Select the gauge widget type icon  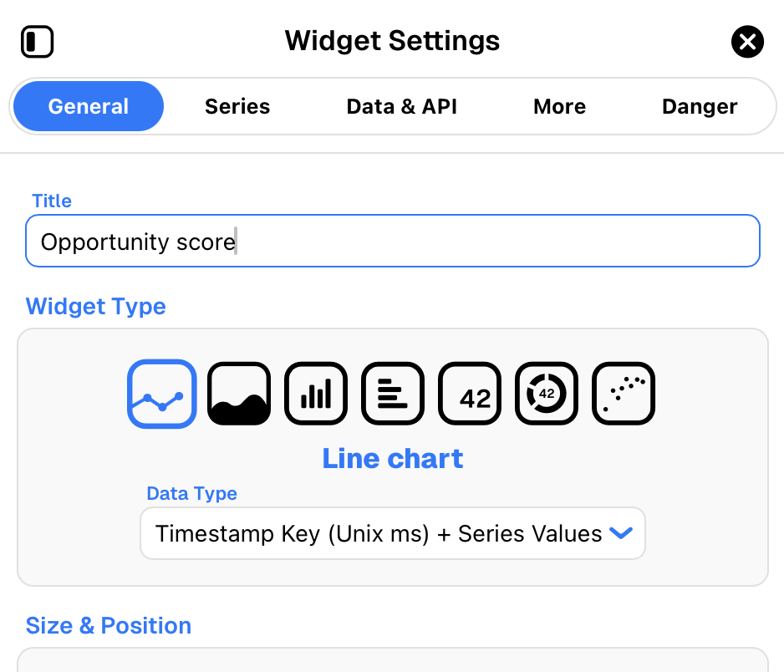pyautogui.click(x=546, y=393)
